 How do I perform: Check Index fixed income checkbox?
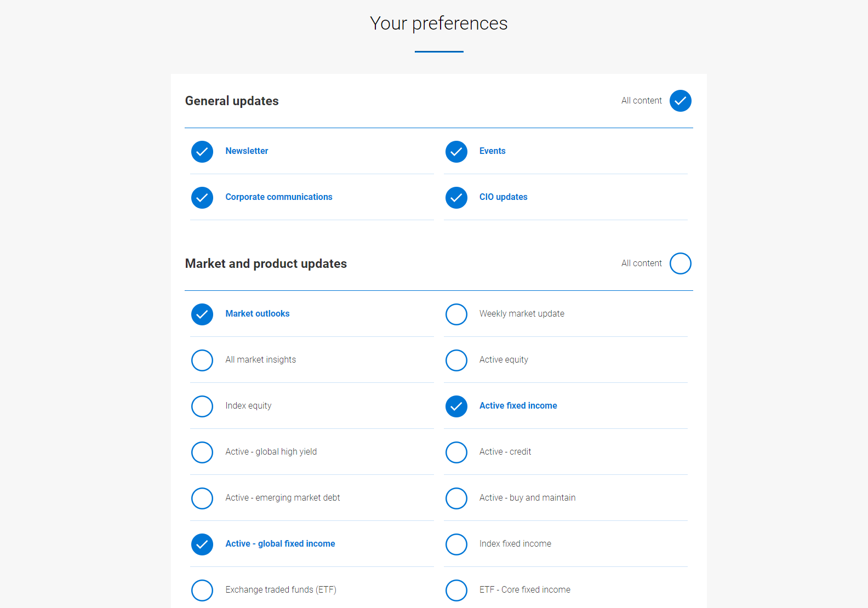click(456, 544)
